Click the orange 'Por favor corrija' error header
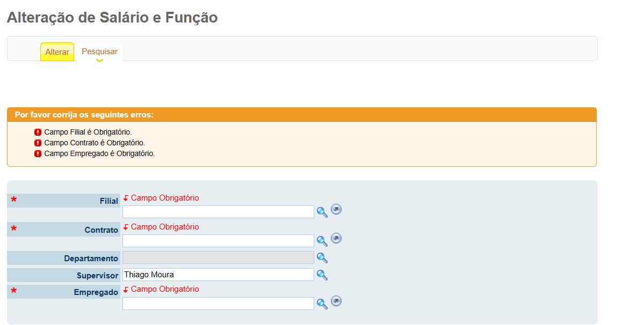 point(302,115)
